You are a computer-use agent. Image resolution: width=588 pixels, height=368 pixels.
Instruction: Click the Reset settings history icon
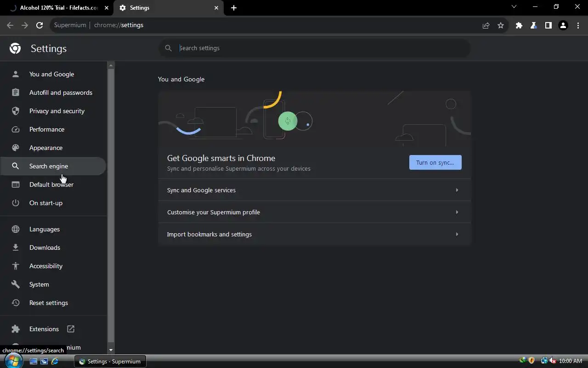[16, 303]
